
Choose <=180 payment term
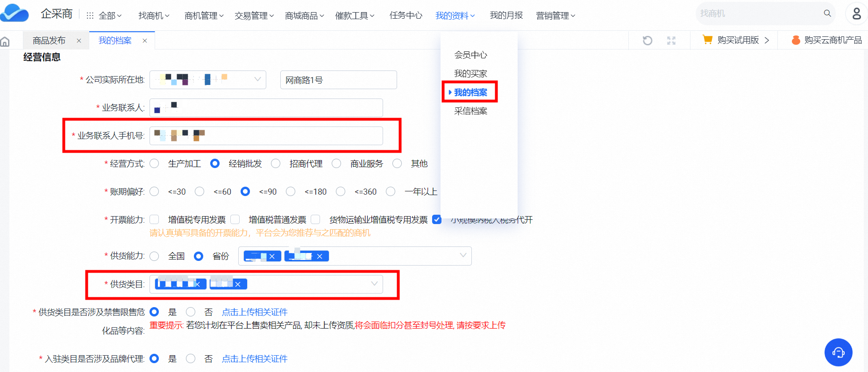(291, 191)
